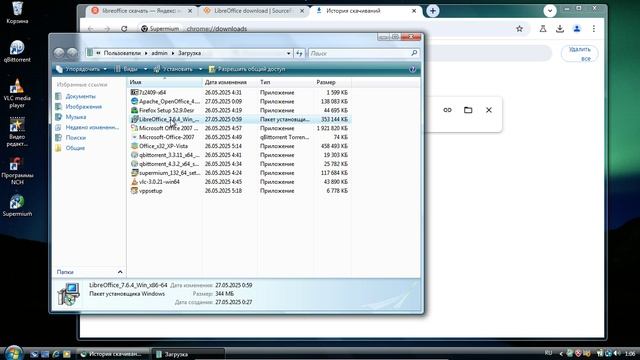Open the browser three-dot menu

(x=593, y=29)
